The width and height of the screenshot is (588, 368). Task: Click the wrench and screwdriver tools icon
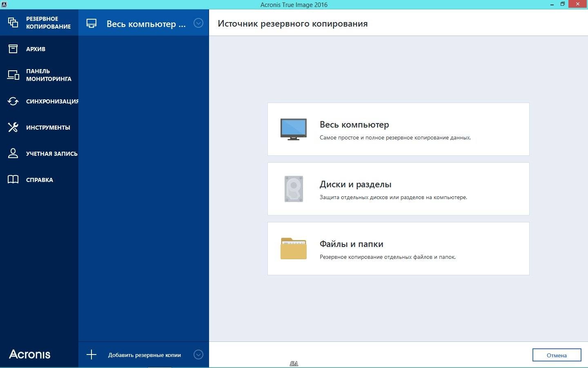point(13,127)
